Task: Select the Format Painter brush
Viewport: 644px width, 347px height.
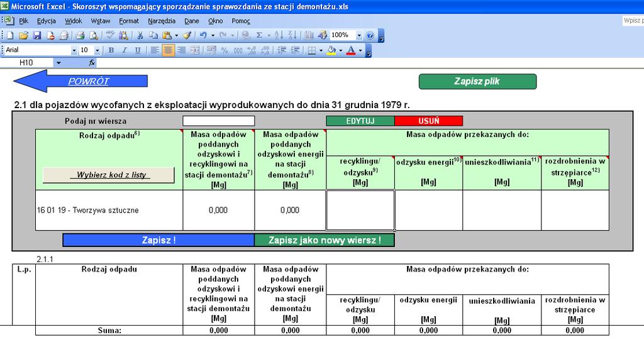Action: tap(187, 36)
